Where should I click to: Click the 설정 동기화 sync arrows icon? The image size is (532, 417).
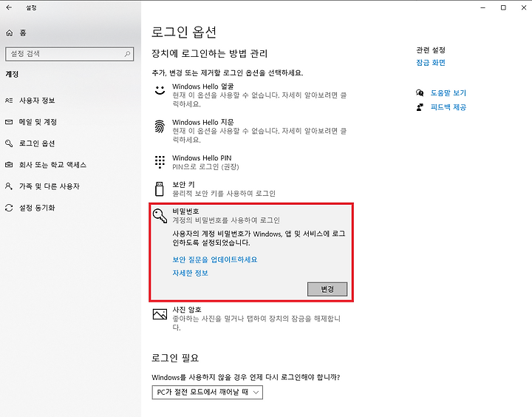pos(9,208)
